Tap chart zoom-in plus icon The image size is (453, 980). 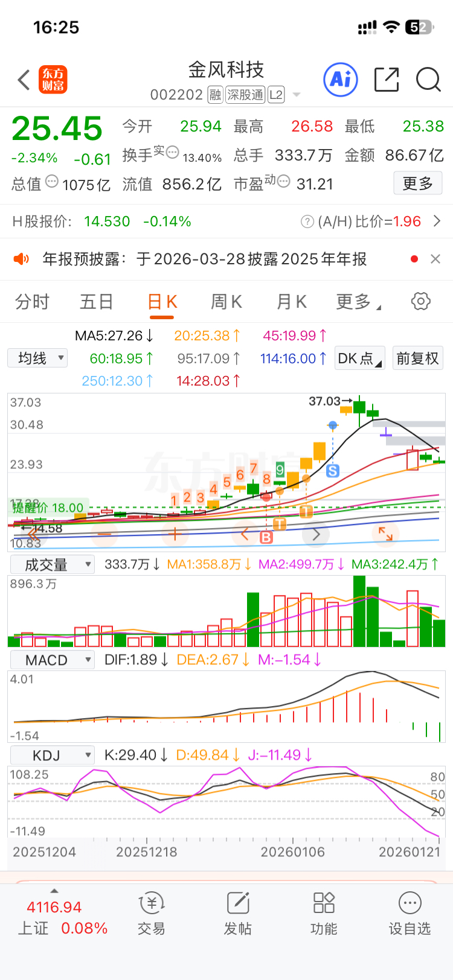175,533
